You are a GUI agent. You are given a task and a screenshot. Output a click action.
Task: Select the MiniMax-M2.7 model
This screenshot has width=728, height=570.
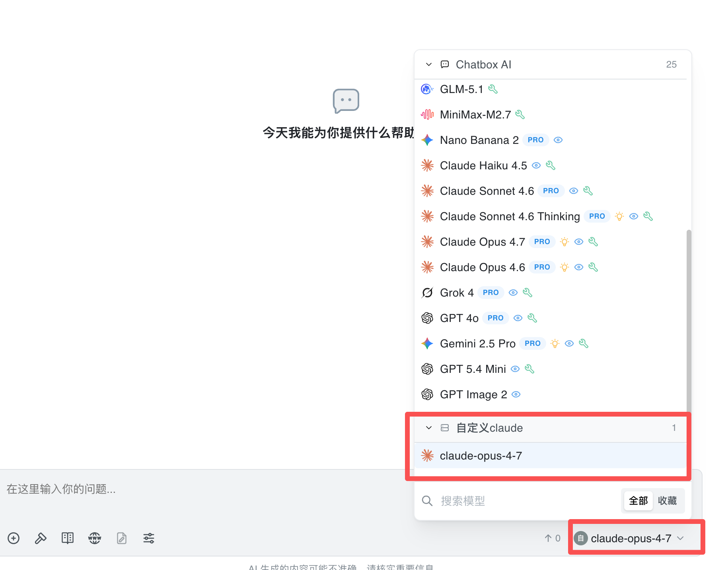pyautogui.click(x=551, y=114)
